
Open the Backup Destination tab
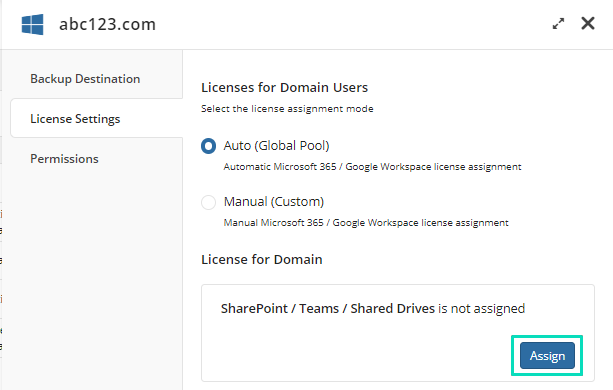tap(85, 79)
